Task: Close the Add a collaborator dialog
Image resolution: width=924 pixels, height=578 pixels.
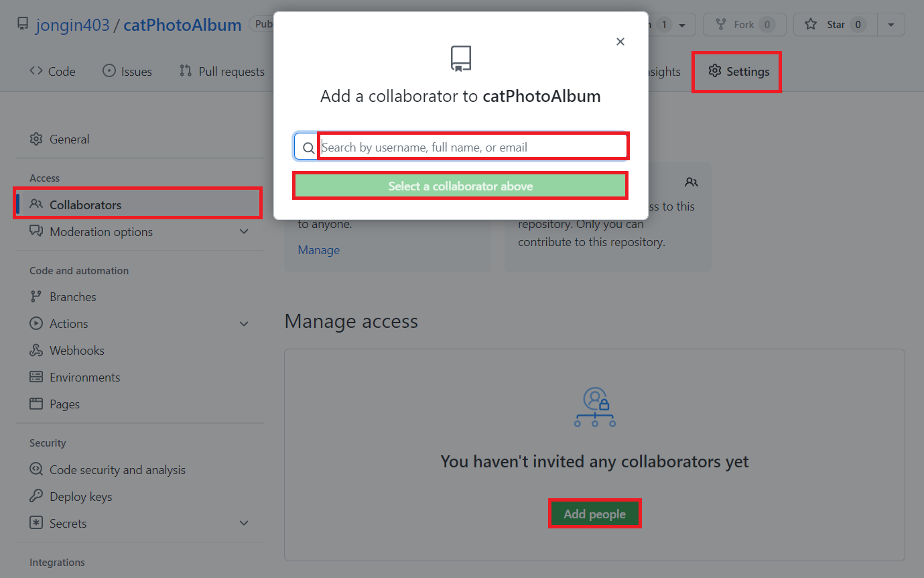Action: click(620, 42)
